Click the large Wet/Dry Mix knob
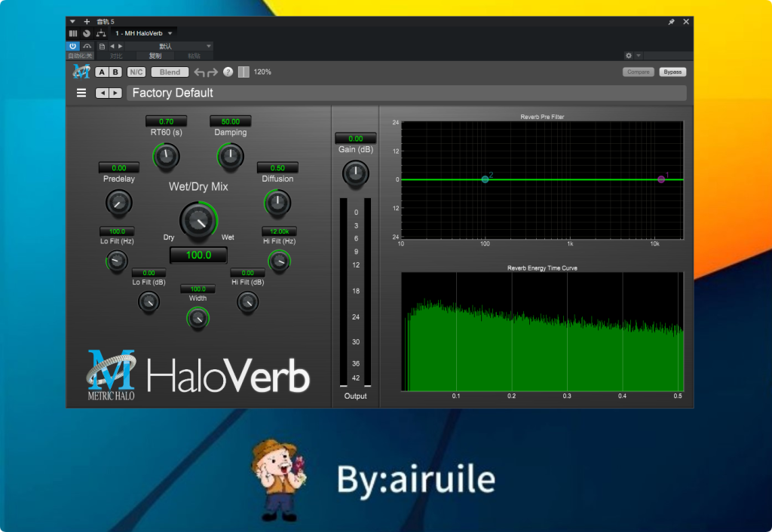Screen dimensions: 772x532 [198, 221]
